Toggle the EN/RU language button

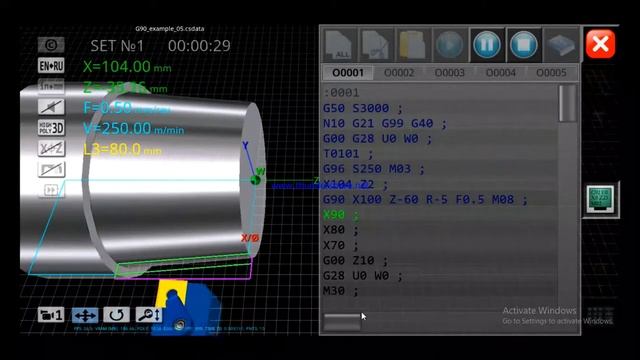pyautogui.click(x=51, y=65)
